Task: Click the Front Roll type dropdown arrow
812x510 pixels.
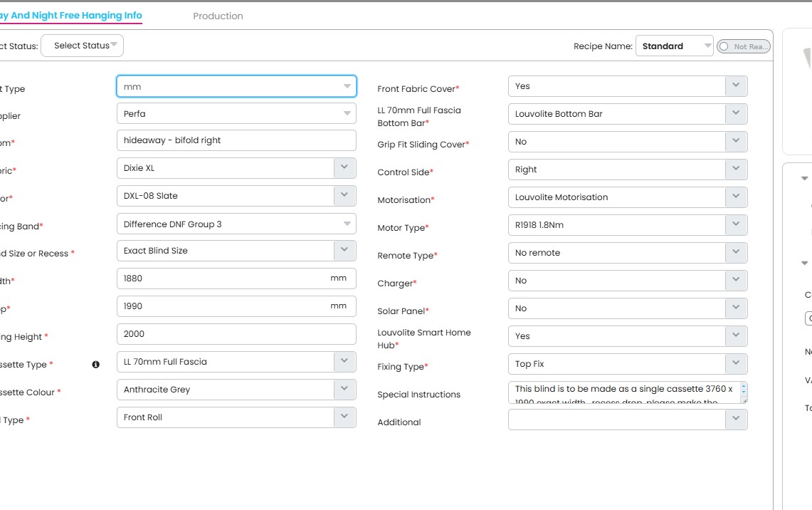Action: 344,417
